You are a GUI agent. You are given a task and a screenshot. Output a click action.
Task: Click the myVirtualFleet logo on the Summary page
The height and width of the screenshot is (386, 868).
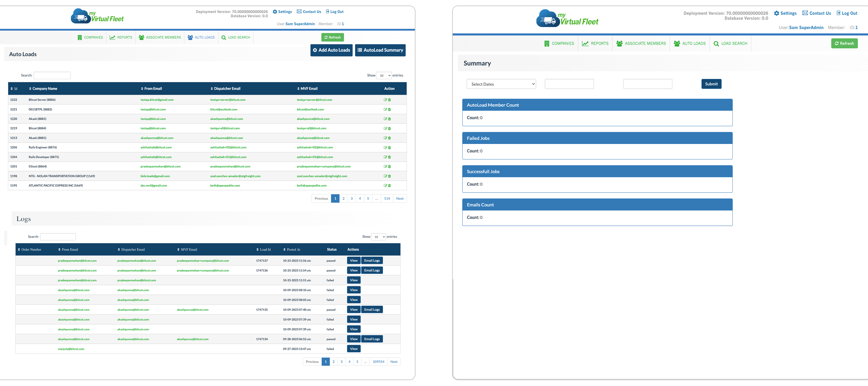(567, 18)
